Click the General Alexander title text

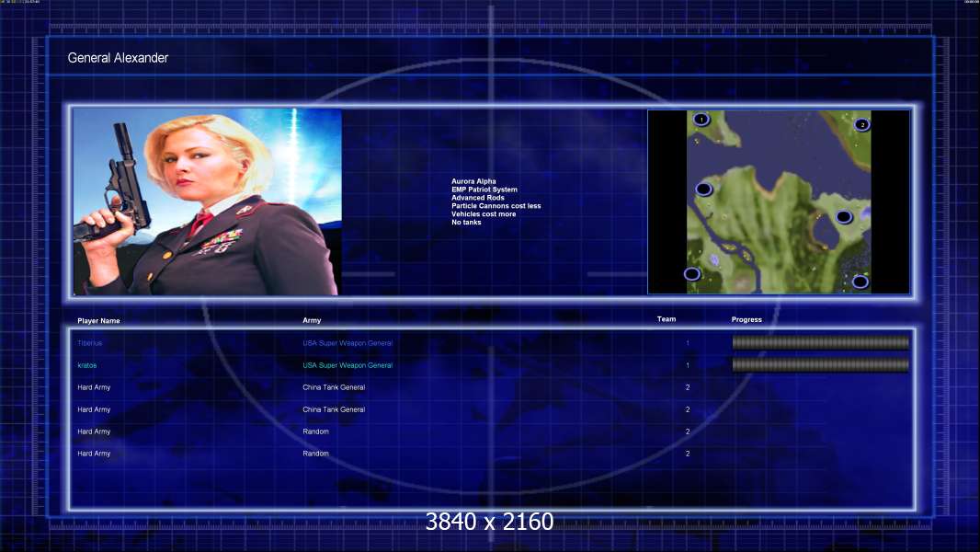(118, 58)
